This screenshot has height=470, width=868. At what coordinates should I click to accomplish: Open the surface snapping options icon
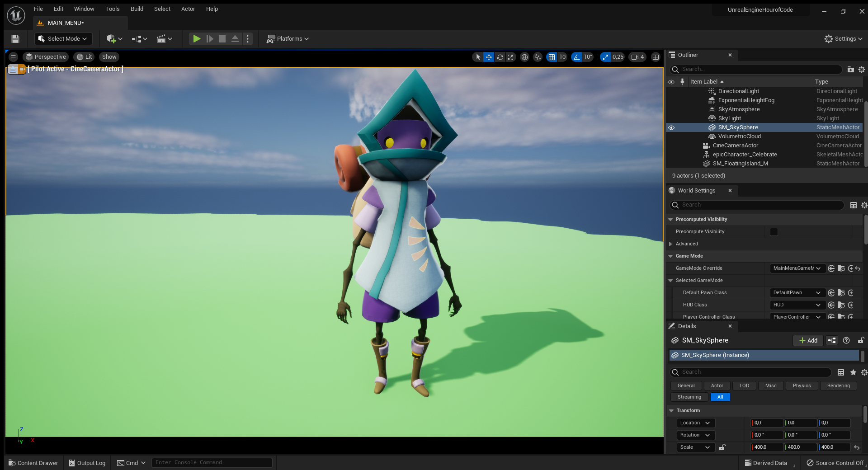pyautogui.click(x=538, y=57)
